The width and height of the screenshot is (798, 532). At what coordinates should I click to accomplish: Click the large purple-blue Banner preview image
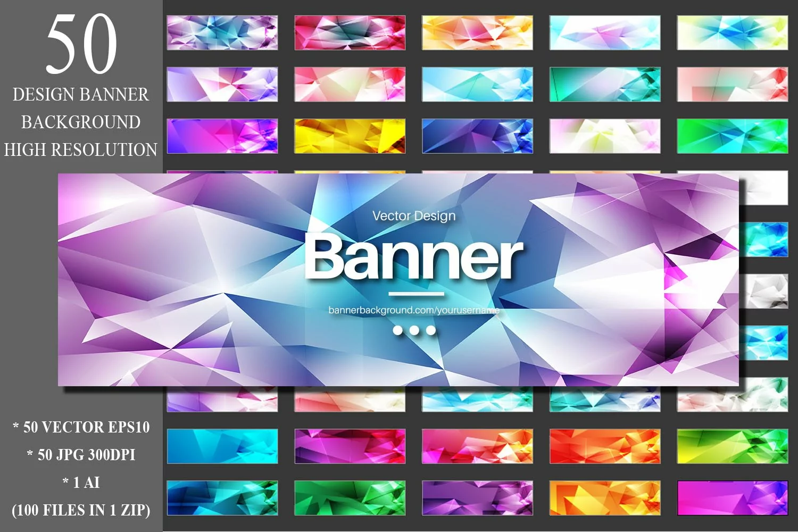[x=398, y=279]
